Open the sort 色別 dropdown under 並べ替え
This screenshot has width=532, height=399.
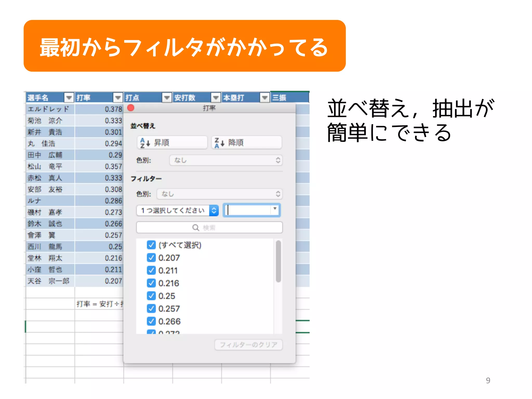226,160
